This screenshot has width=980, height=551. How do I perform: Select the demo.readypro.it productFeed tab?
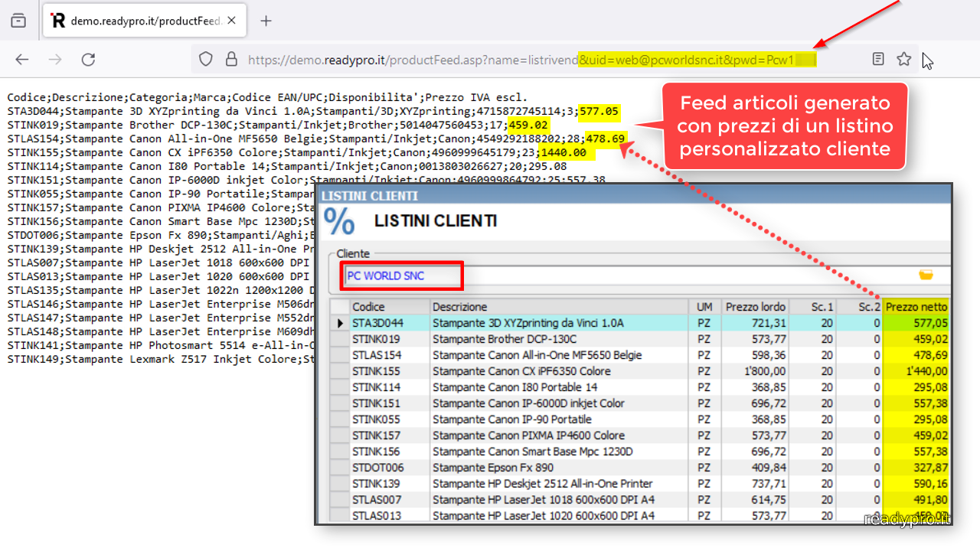click(145, 21)
